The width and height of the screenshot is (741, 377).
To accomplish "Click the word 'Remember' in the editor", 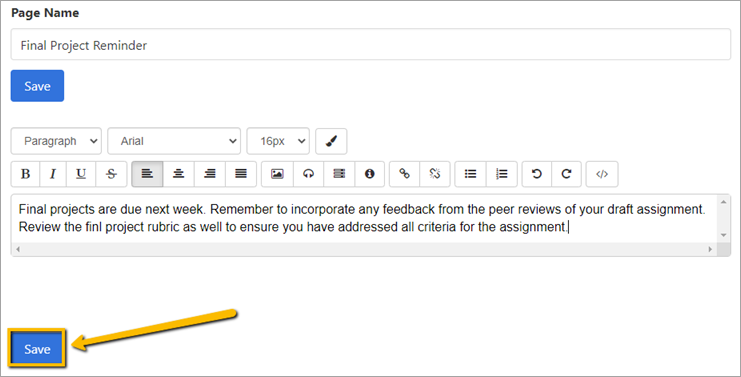I will click(242, 209).
